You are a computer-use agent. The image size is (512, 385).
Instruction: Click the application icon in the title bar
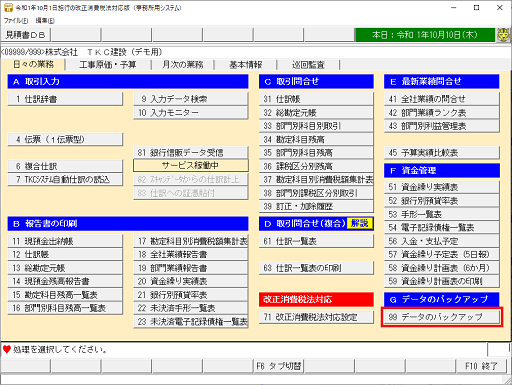pos(8,7)
